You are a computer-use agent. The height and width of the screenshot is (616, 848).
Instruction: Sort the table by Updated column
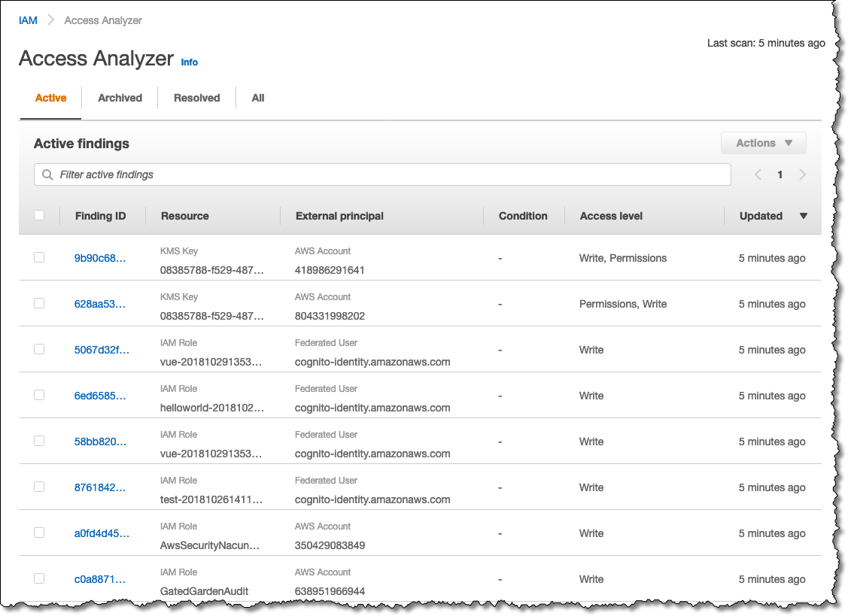pos(761,216)
